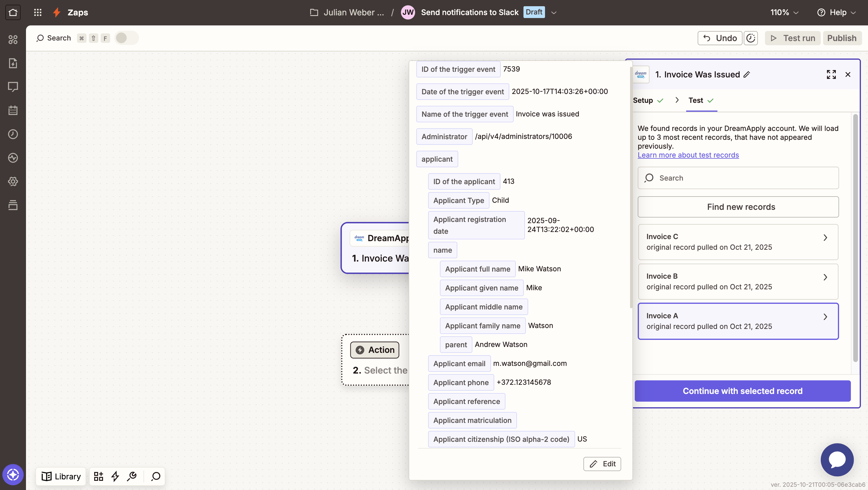Select the DreamApply trigger step card

pos(375,248)
